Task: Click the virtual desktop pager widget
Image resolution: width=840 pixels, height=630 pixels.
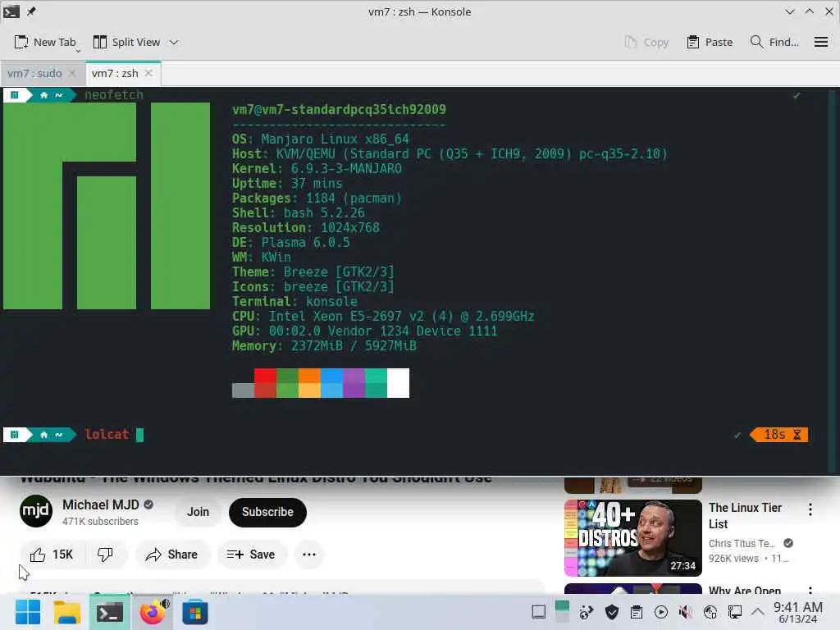Action: click(x=562, y=611)
